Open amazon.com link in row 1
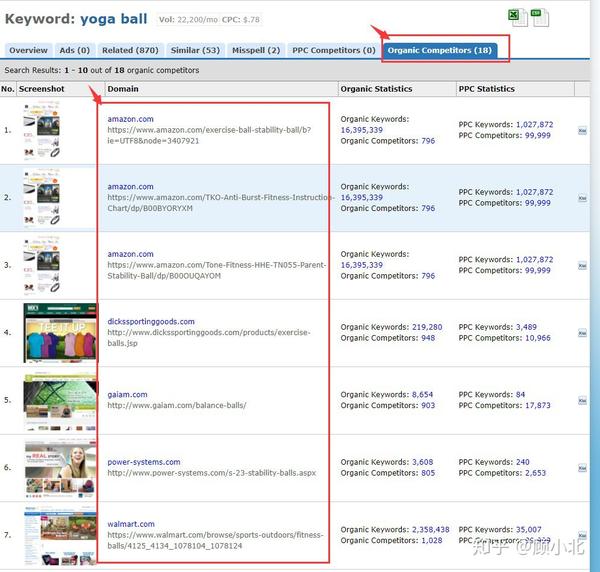Screen dimensions: 600x572 point(130,119)
